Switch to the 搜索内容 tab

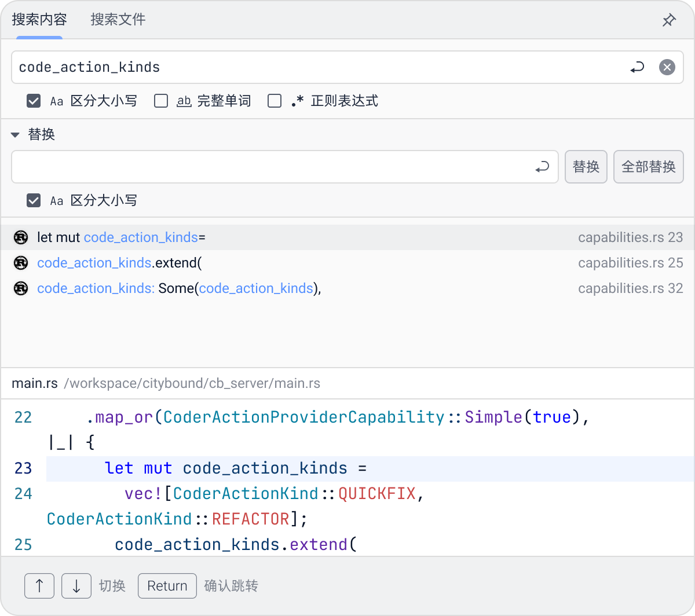click(x=39, y=20)
